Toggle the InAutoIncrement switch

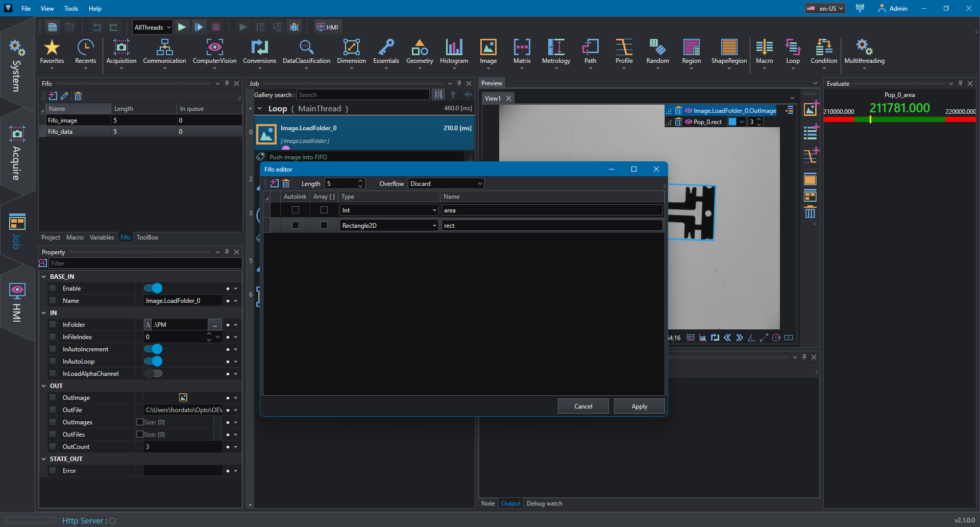(x=153, y=349)
